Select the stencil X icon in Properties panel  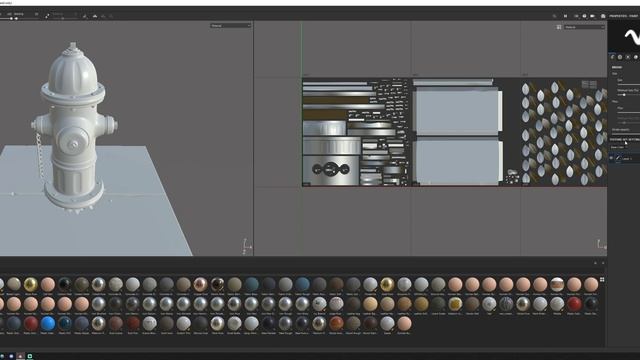tap(628, 57)
